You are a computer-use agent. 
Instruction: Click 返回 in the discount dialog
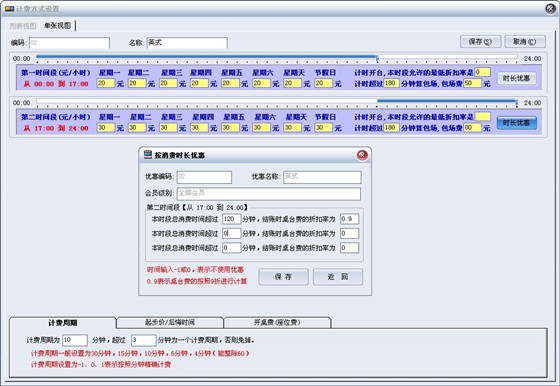338,277
